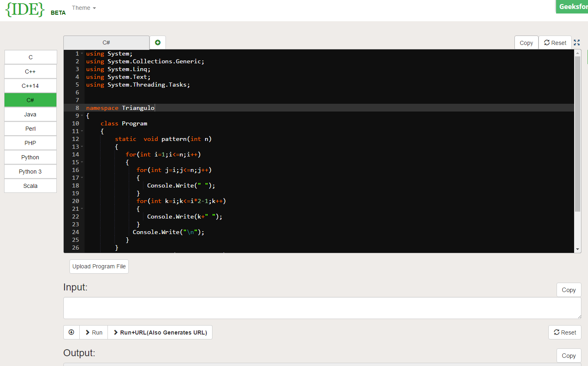Click the download icon beside the Run button

[71, 332]
